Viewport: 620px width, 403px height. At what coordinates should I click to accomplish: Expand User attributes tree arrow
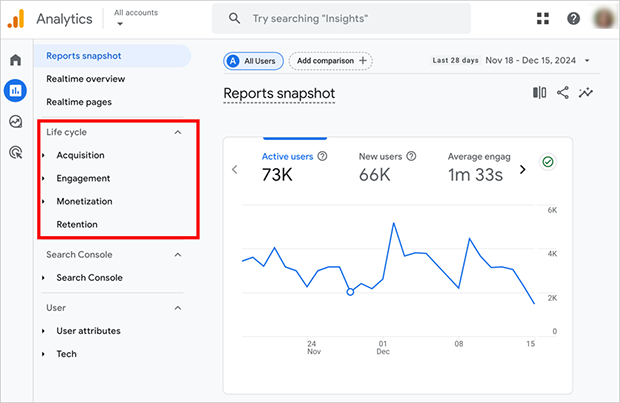[x=43, y=331]
